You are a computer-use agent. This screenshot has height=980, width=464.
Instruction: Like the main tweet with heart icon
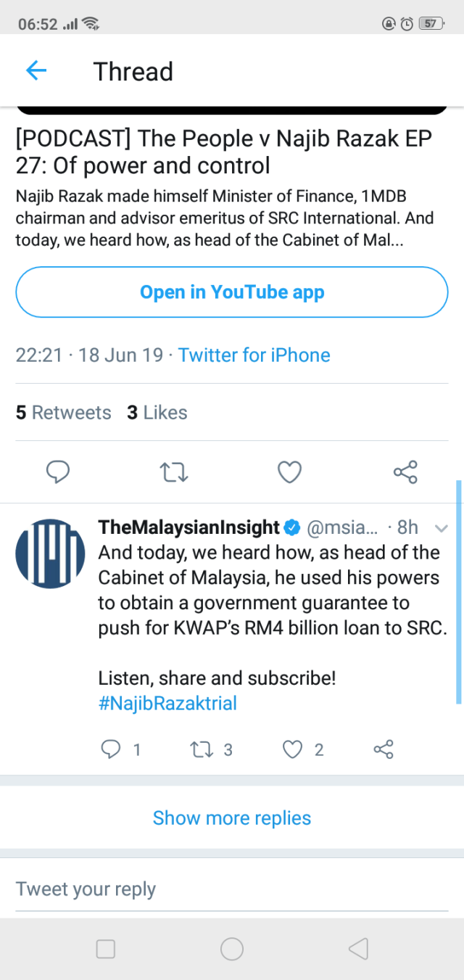pyautogui.click(x=289, y=472)
